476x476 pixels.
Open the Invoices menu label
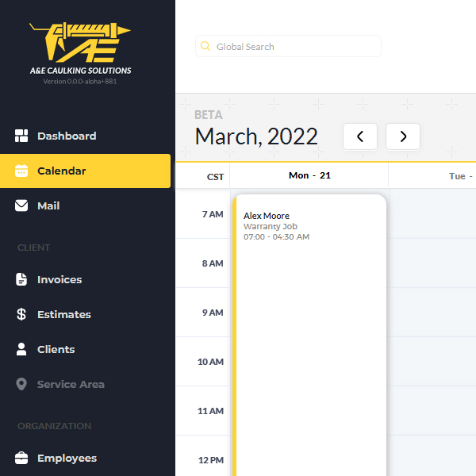(59, 279)
